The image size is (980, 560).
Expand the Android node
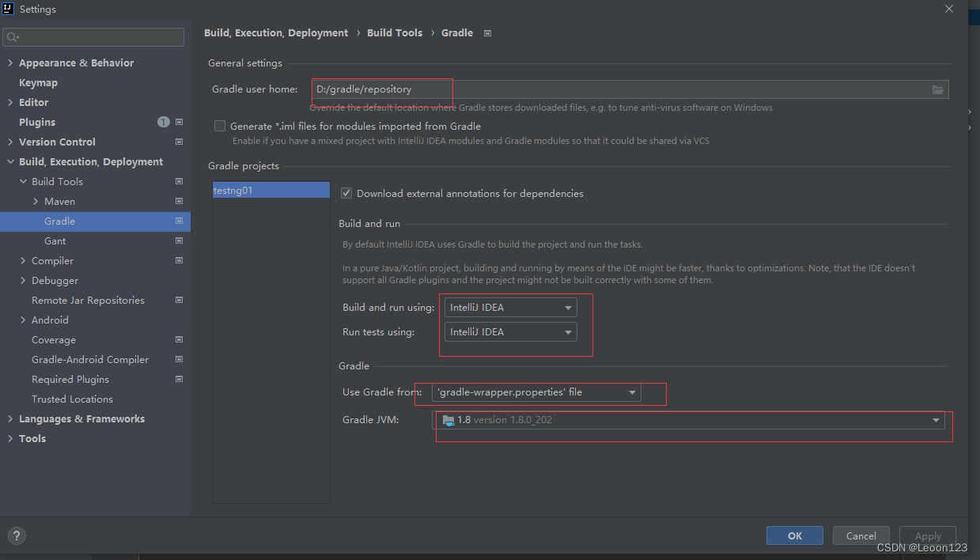(23, 320)
